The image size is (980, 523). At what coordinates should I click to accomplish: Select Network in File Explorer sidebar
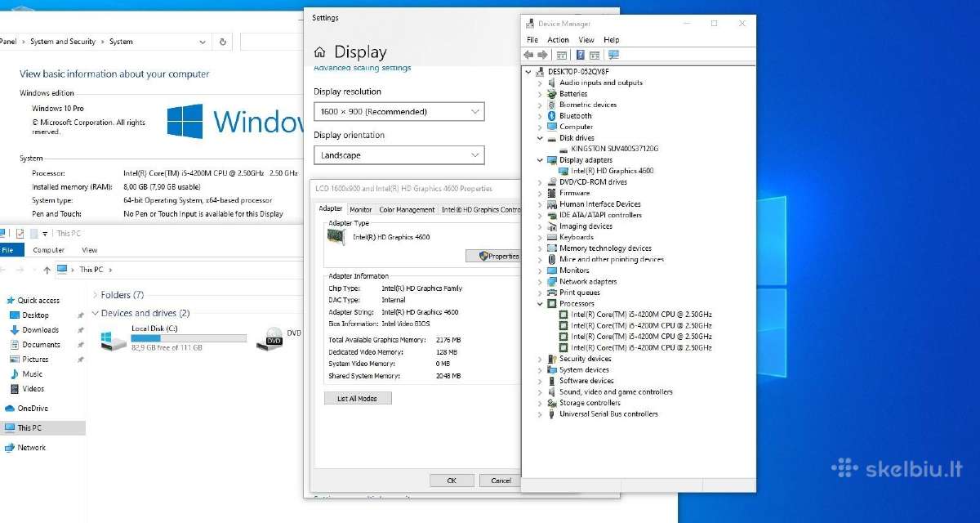[x=32, y=448]
